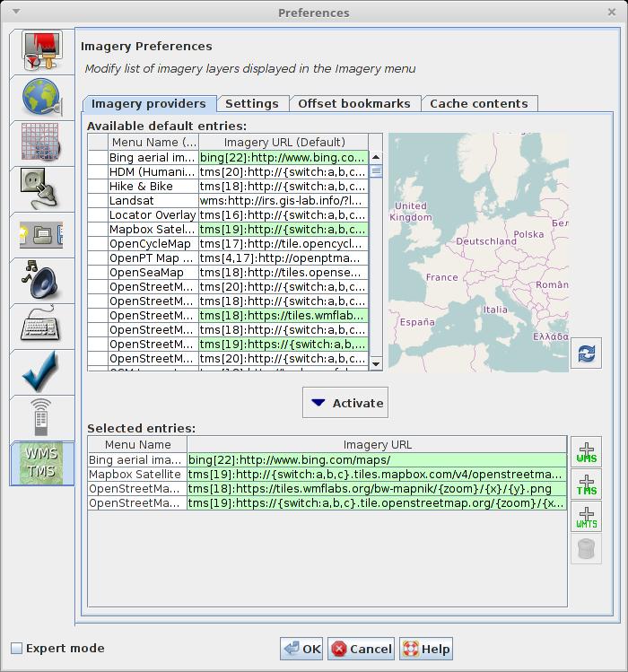The width and height of the screenshot is (628, 672).
Task: Reload the default imagery entries list
Action: 586,353
